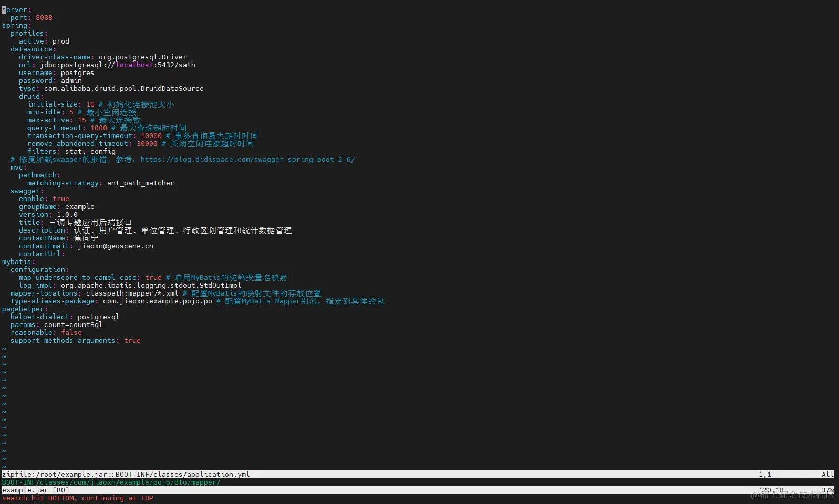Click the 'server:' key on first line
This screenshot has height=504, width=839.
16,10
